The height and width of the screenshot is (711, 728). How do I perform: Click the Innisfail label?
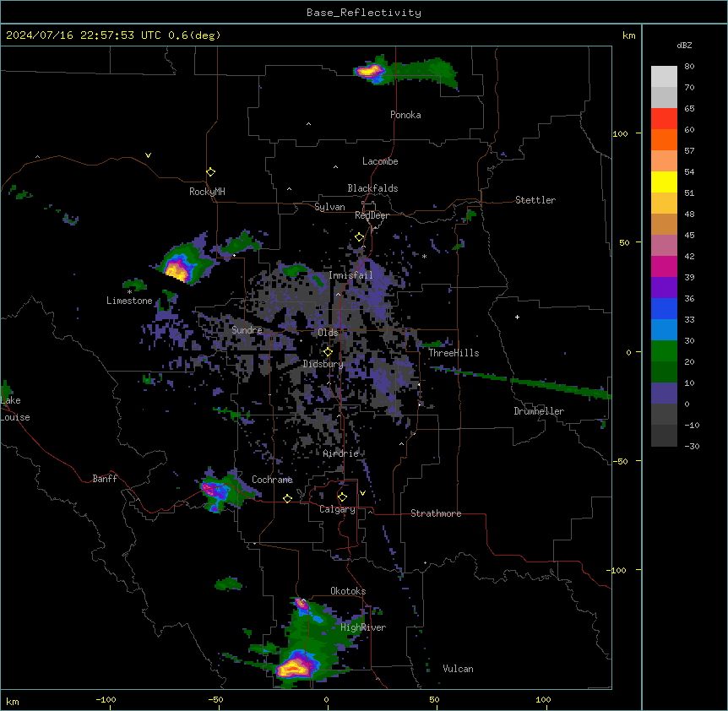point(350,275)
